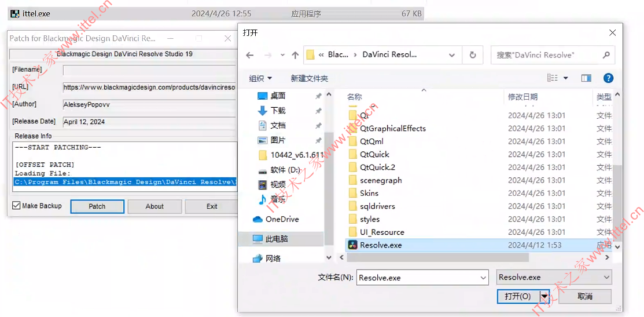Go up one folder level with the up arrow
This screenshot has width=644, height=317.
click(x=295, y=55)
